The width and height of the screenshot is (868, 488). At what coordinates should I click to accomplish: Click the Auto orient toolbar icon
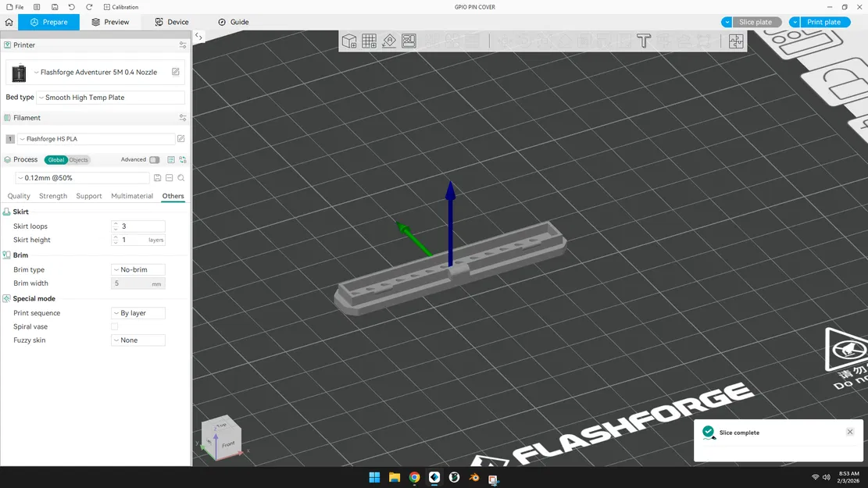(389, 41)
